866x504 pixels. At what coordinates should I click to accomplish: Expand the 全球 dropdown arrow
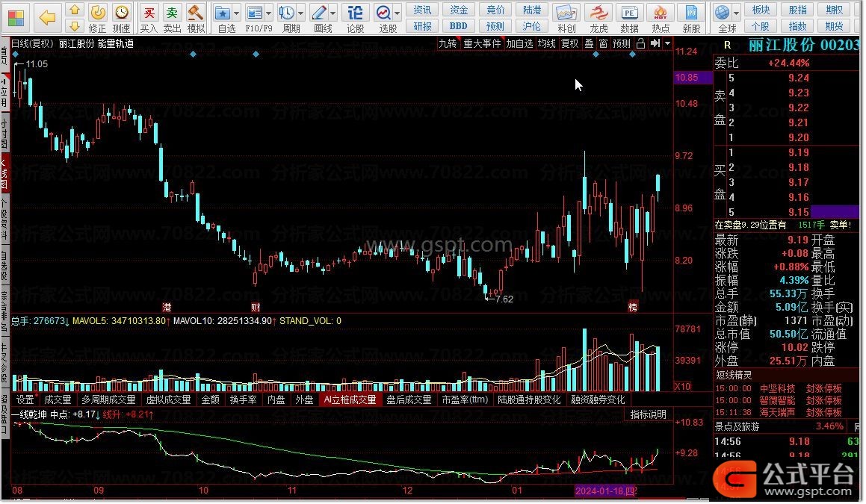[736, 13]
